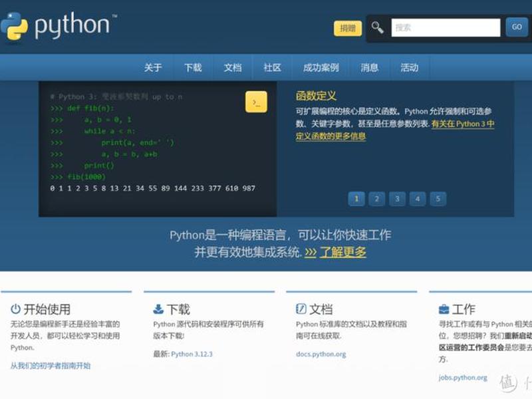
Task: Switch to slide 3 of the carousel
Action: [x=397, y=199]
